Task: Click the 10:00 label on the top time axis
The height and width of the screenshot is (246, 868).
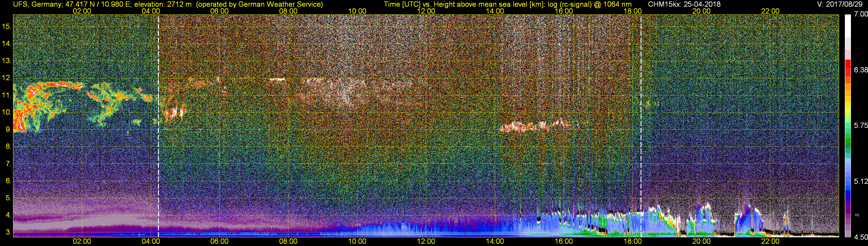Action: click(357, 11)
